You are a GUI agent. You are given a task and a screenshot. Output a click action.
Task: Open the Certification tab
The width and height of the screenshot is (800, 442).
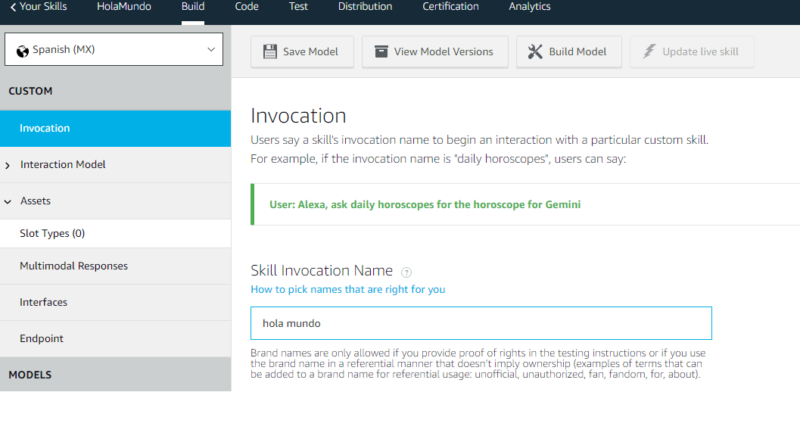click(x=450, y=7)
